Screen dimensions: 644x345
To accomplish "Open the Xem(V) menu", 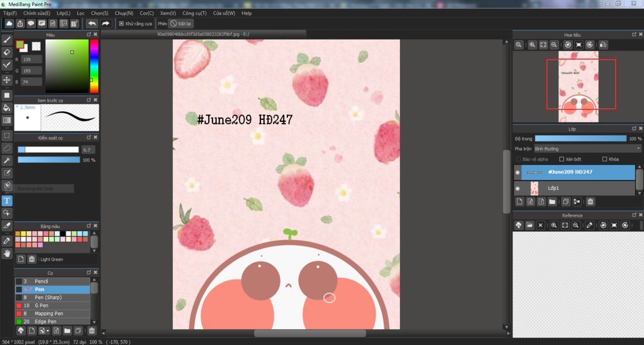I will [167, 13].
